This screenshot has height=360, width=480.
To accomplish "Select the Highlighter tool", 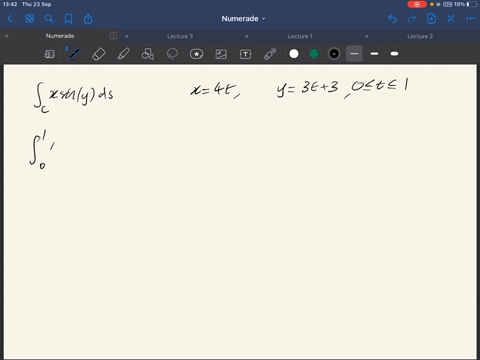I will (123, 54).
